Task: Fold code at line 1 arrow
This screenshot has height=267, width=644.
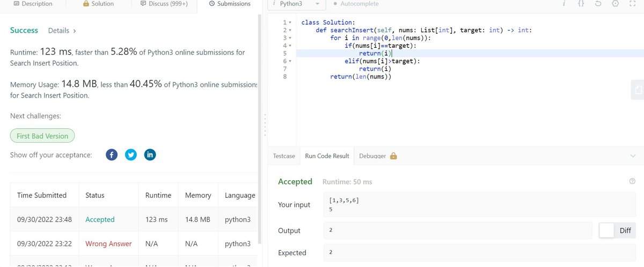Action: click(290, 23)
